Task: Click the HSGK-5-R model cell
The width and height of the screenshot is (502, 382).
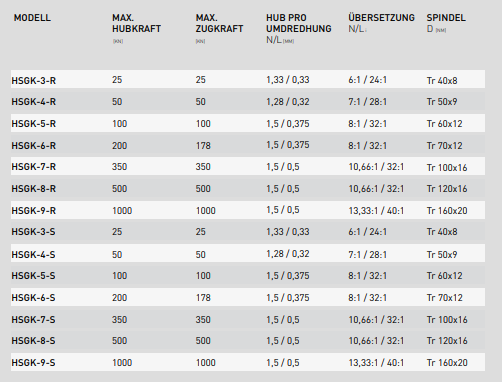Action: (34, 124)
